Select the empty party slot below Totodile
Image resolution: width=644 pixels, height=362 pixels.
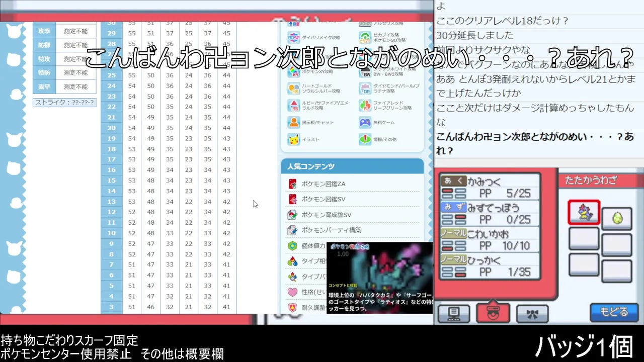(x=584, y=238)
